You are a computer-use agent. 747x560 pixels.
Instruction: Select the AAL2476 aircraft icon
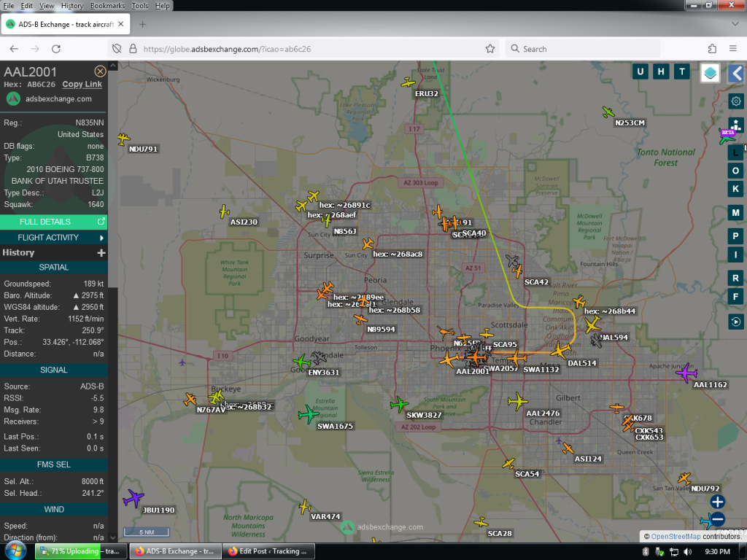click(x=517, y=402)
